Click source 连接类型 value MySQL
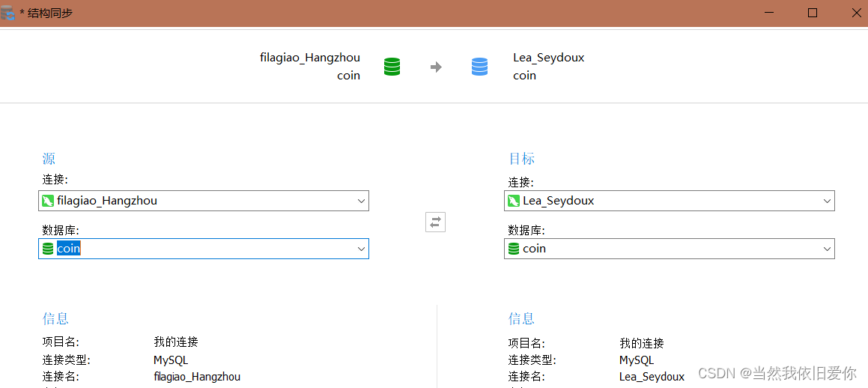The width and height of the screenshot is (868, 388). click(x=171, y=360)
